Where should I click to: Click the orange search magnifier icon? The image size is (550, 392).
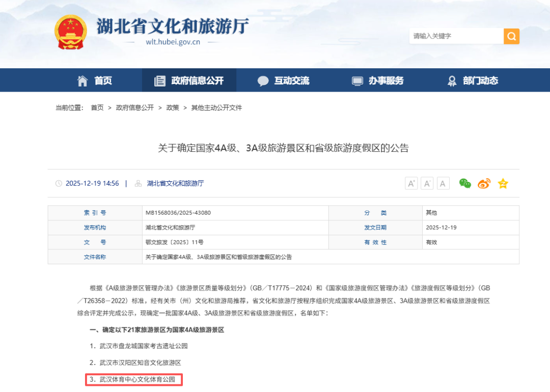[x=511, y=36]
